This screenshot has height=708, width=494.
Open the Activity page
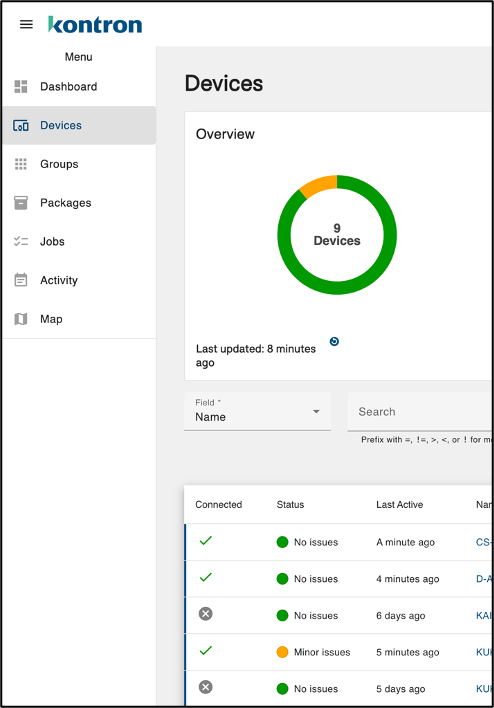coord(79,280)
